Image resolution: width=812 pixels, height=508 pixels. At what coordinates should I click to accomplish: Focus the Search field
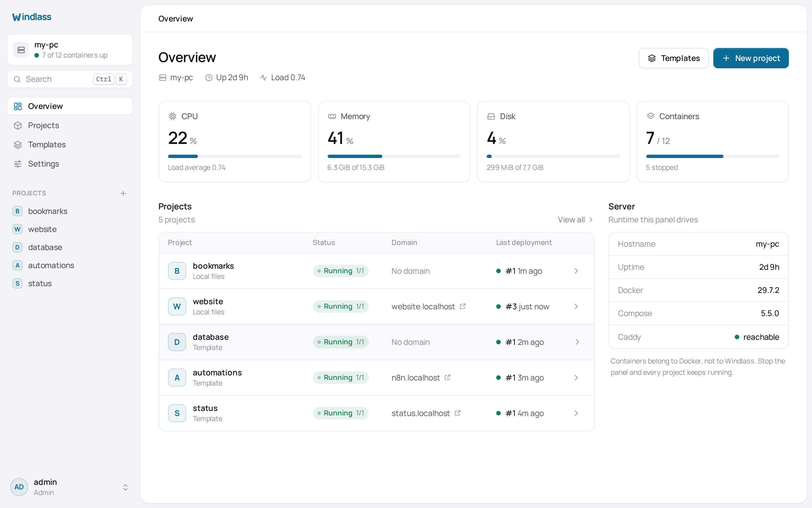70,79
